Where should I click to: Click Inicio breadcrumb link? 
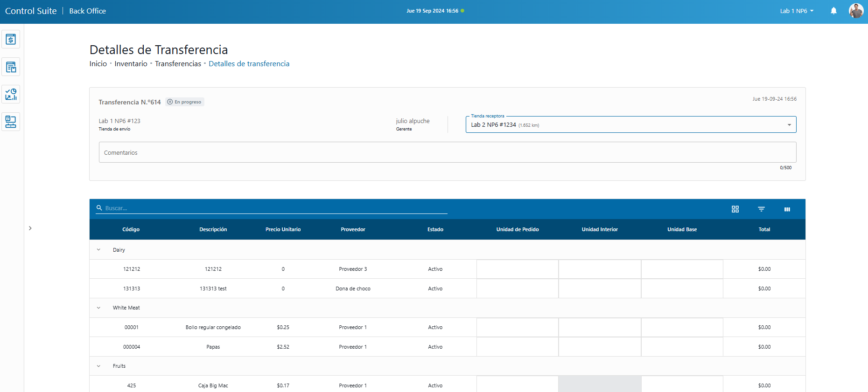coord(98,64)
